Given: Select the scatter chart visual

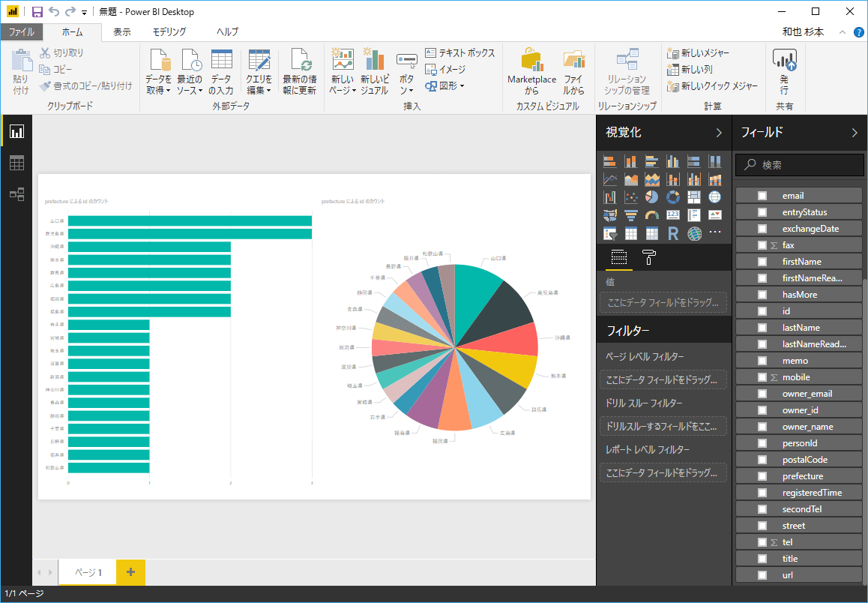Looking at the screenshot, I should click(x=630, y=197).
